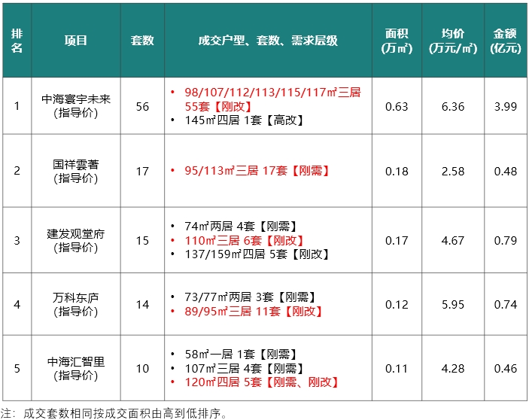Image resolution: width=529 pixels, height=420 pixels.
Task: Select project name 国祥雲著
Action: click(x=76, y=165)
